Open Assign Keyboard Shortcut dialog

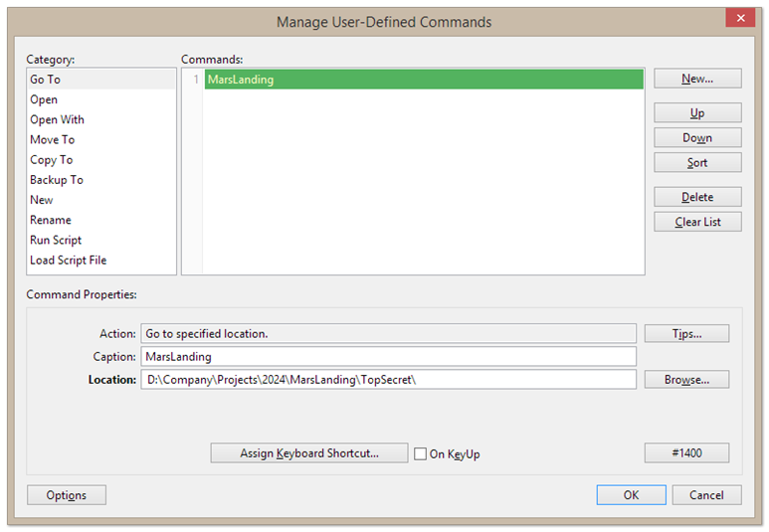[x=309, y=453]
